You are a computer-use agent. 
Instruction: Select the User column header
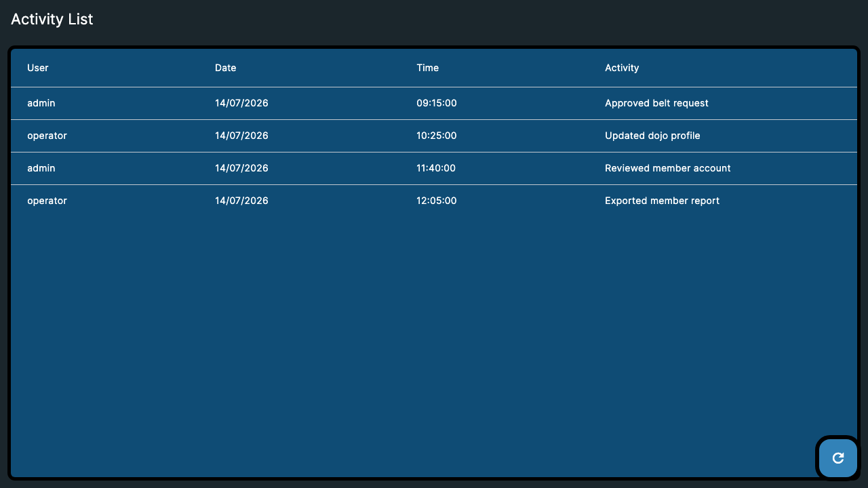coord(38,68)
